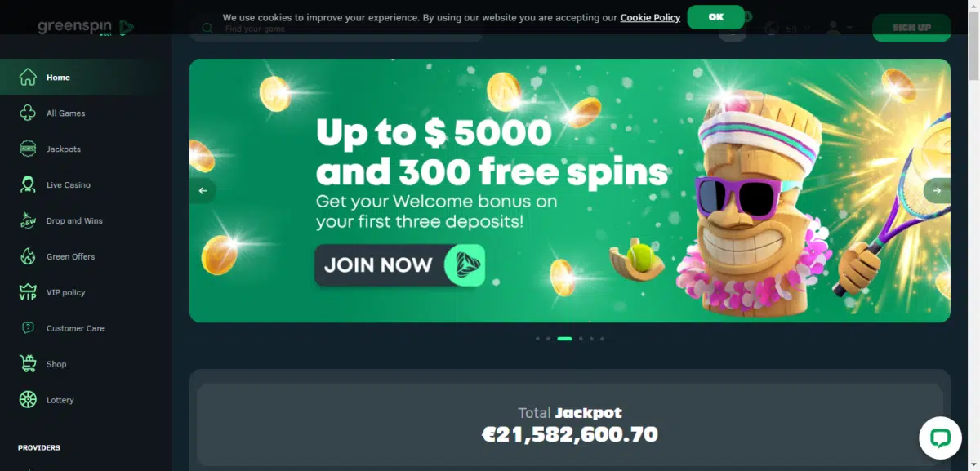Click JOIN NOW on the banner
This screenshot has width=980, height=471.
pyautogui.click(x=400, y=265)
